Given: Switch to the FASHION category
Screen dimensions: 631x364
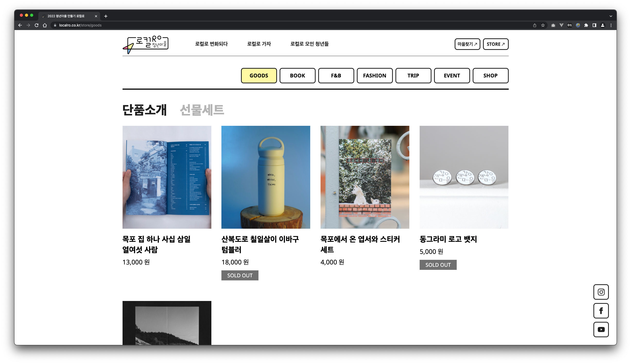Looking at the screenshot, I should tap(375, 76).
